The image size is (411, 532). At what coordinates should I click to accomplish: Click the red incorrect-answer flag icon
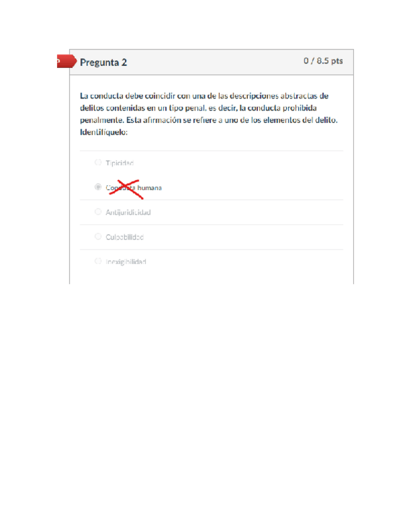click(x=67, y=61)
